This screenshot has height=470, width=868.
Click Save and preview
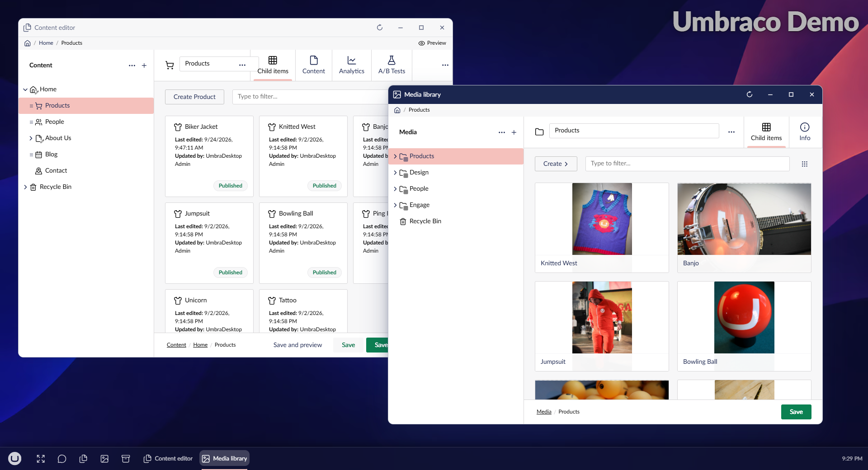point(297,345)
